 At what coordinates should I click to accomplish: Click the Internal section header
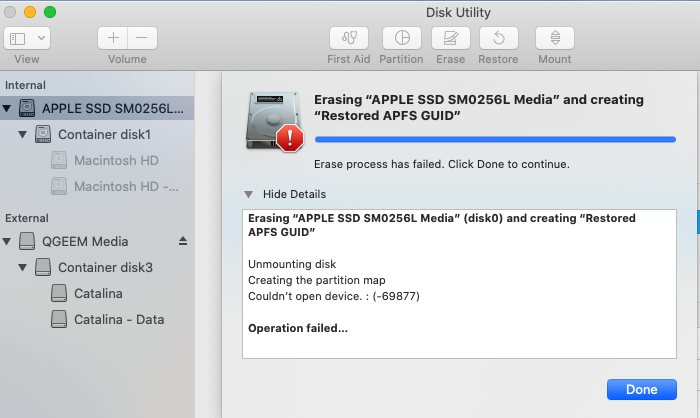click(x=25, y=85)
